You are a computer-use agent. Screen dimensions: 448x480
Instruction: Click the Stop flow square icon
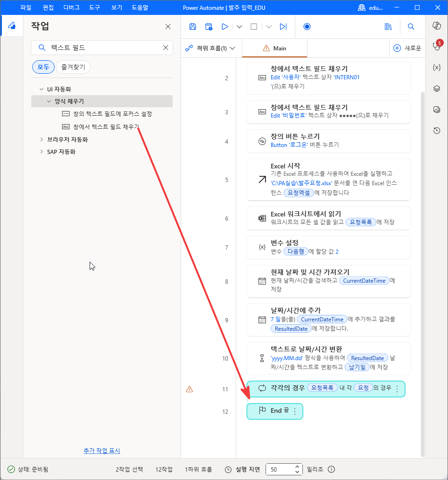[x=254, y=27]
